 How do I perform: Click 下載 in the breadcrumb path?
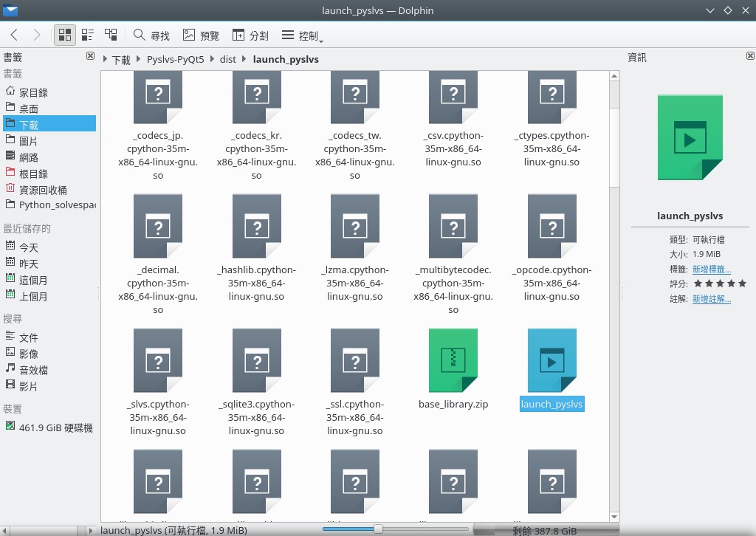[122, 59]
